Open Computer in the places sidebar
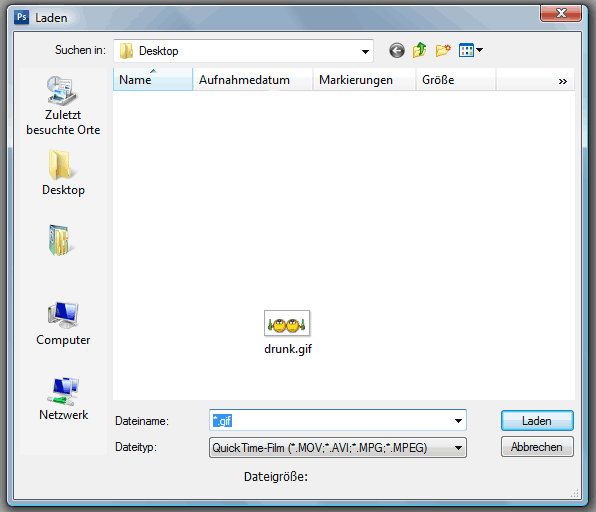The height and width of the screenshot is (512, 596). 63,323
